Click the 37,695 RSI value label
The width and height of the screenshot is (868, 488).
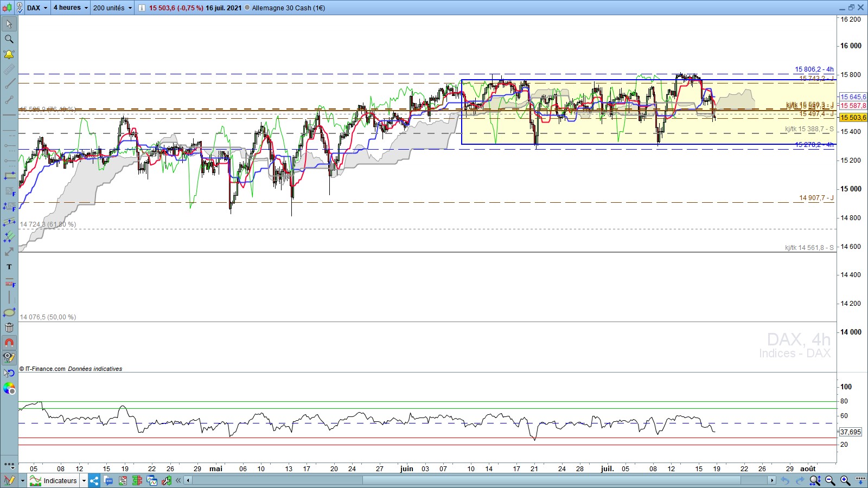(x=850, y=432)
